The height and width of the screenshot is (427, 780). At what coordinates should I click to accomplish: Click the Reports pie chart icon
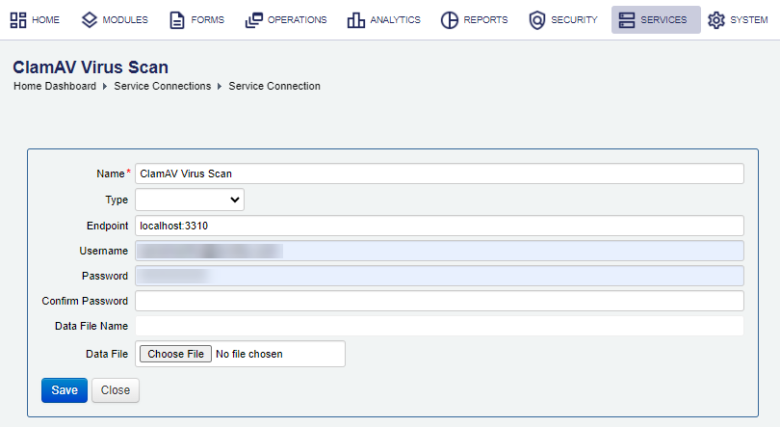(449, 20)
